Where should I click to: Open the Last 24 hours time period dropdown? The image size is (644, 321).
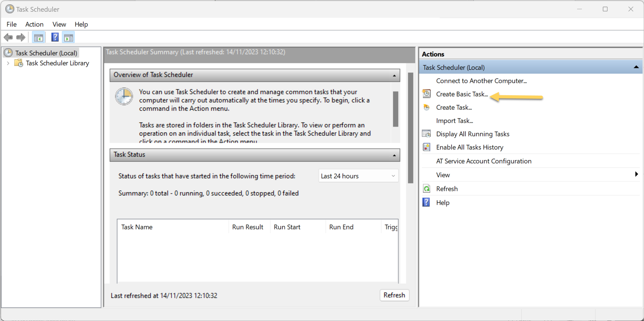(x=358, y=176)
